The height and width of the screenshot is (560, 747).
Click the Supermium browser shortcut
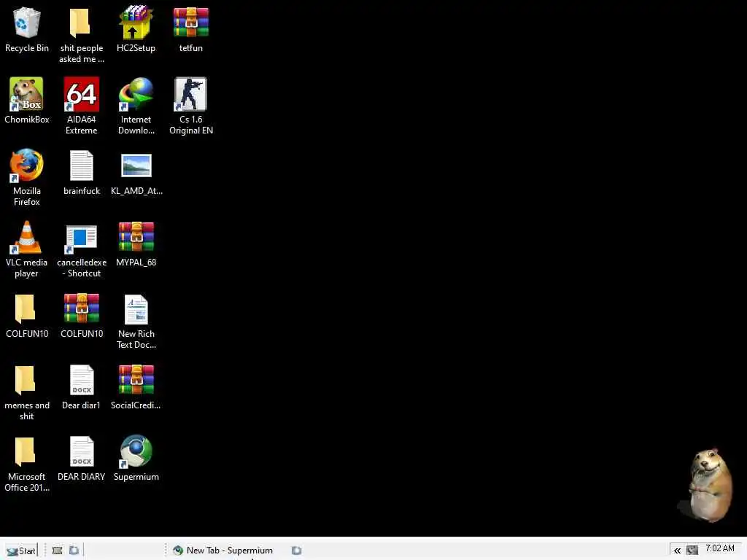(136, 451)
